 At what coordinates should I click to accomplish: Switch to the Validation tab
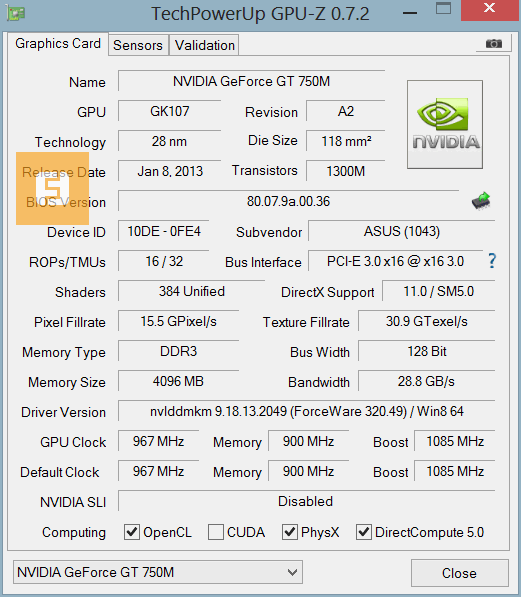click(205, 45)
